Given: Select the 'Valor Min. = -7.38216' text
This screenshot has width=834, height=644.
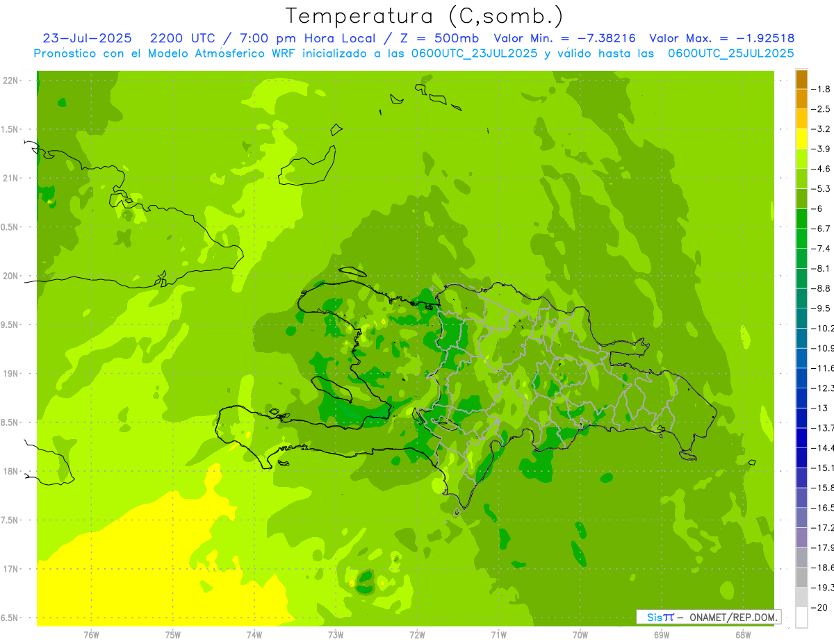Looking at the screenshot, I should (x=564, y=39).
